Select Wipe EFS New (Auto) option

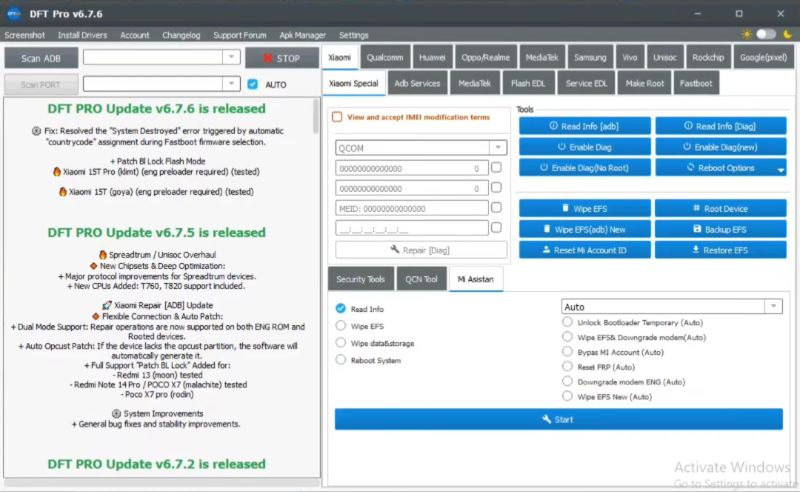pos(567,396)
